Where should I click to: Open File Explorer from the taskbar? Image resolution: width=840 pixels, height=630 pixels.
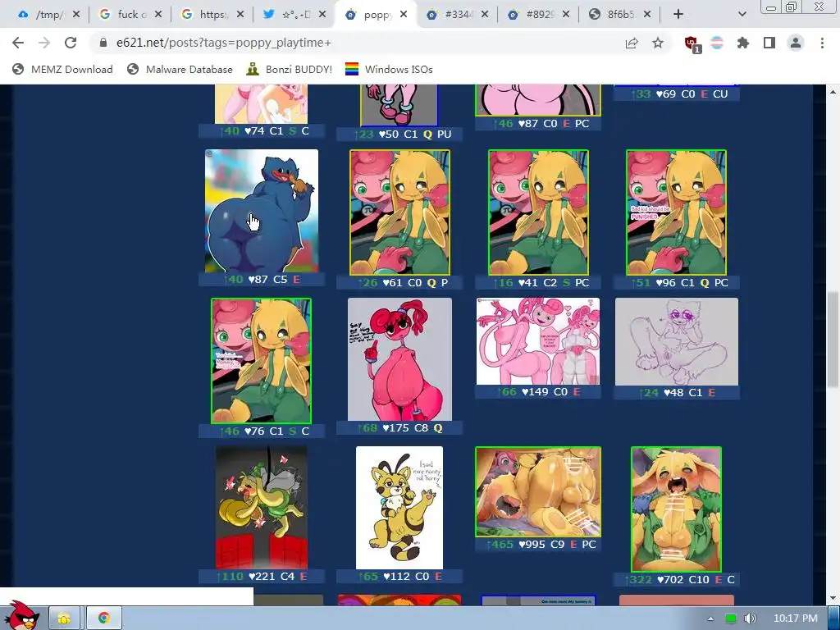(64, 619)
